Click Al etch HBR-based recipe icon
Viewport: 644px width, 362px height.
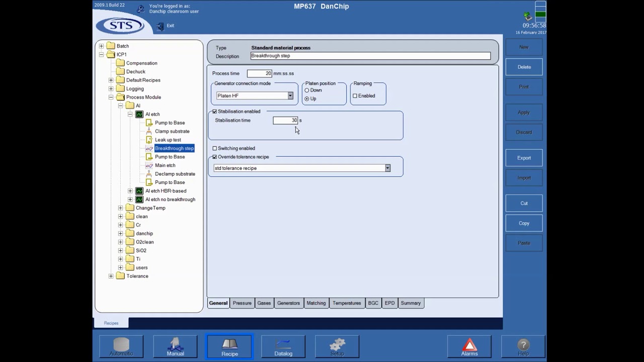point(139,191)
